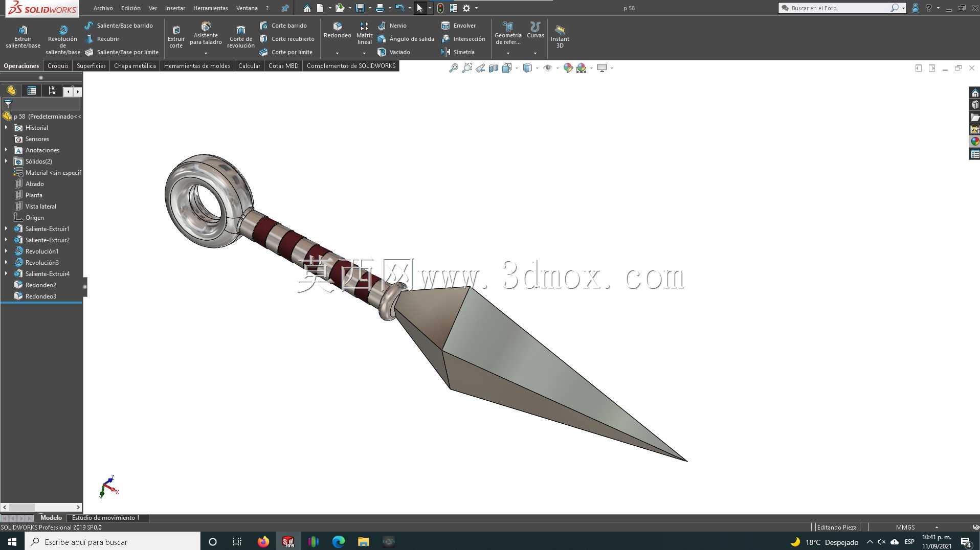The height and width of the screenshot is (550, 980).
Task: Switch to the Superficies tab
Action: [x=91, y=66]
